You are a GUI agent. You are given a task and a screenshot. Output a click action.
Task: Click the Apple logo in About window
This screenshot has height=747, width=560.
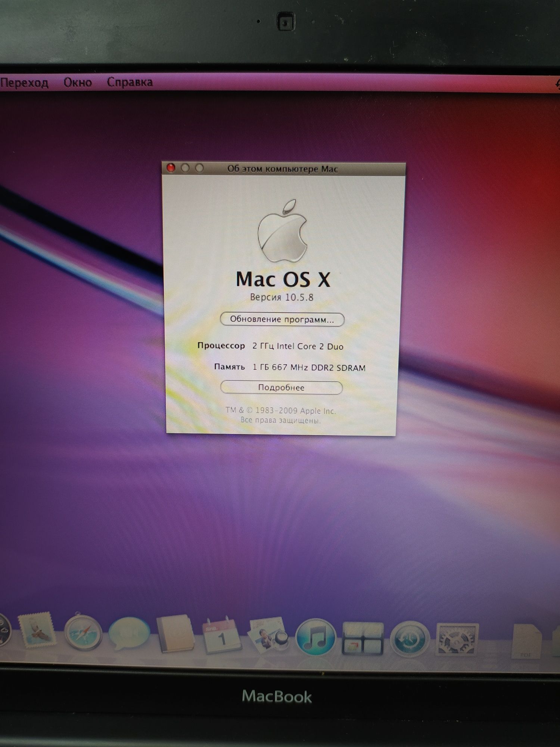(x=283, y=230)
